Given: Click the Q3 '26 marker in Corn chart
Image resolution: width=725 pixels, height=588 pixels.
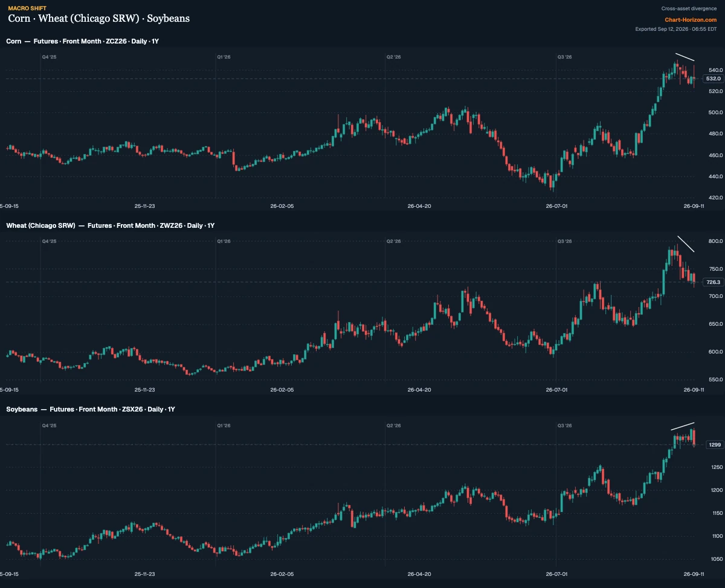Looking at the screenshot, I should [x=564, y=57].
